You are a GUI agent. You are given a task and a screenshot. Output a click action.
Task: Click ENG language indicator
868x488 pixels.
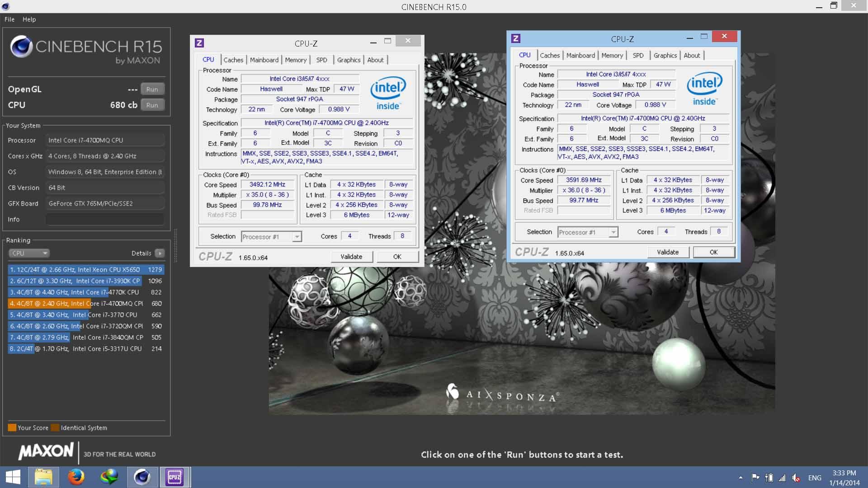click(x=815, y=478)
